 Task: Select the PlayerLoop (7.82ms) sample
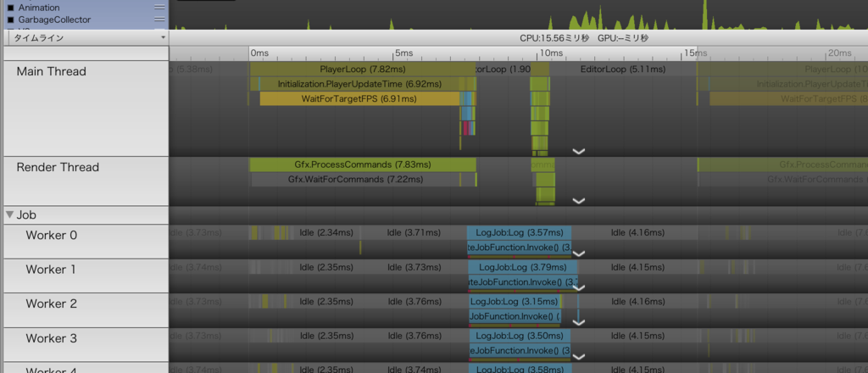(x=363, y=70)
